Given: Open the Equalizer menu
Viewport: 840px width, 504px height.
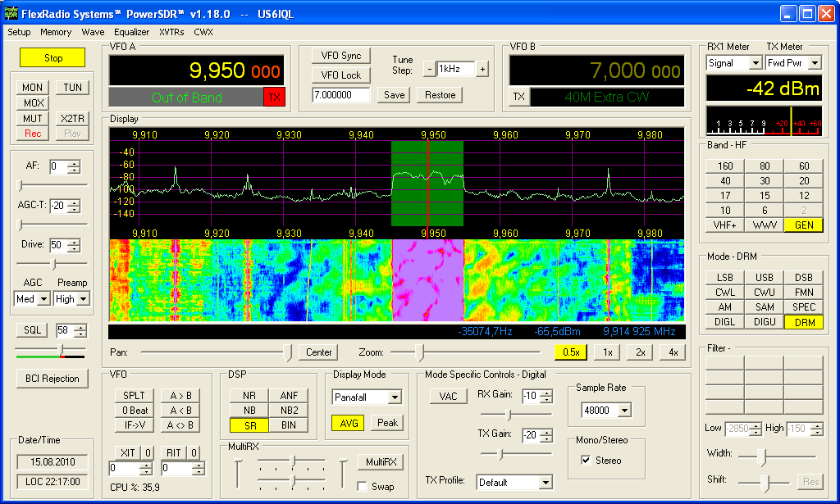Looking at the screenshot, I should click(x=131, y=32).
